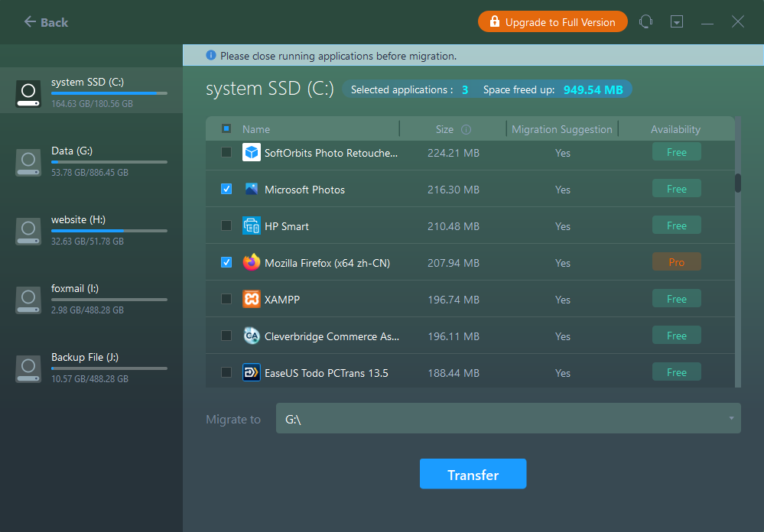
Task: Click the SoftOrbits Photo Retoucher icon
Action: 252,153
